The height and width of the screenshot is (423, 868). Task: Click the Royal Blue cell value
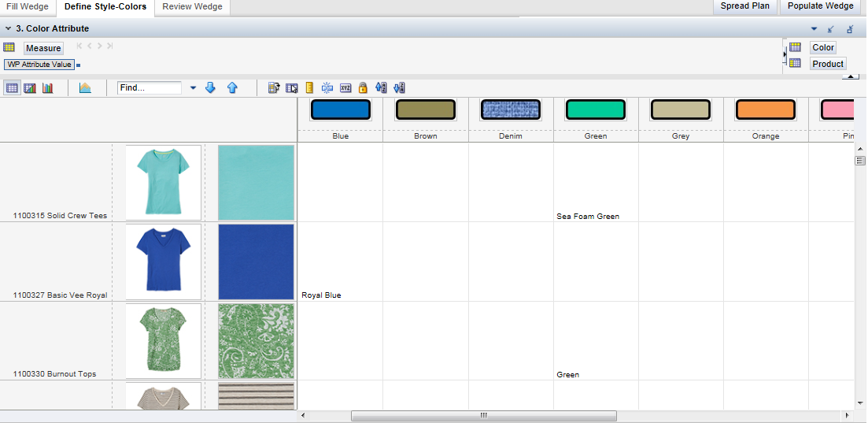point(321,295)
